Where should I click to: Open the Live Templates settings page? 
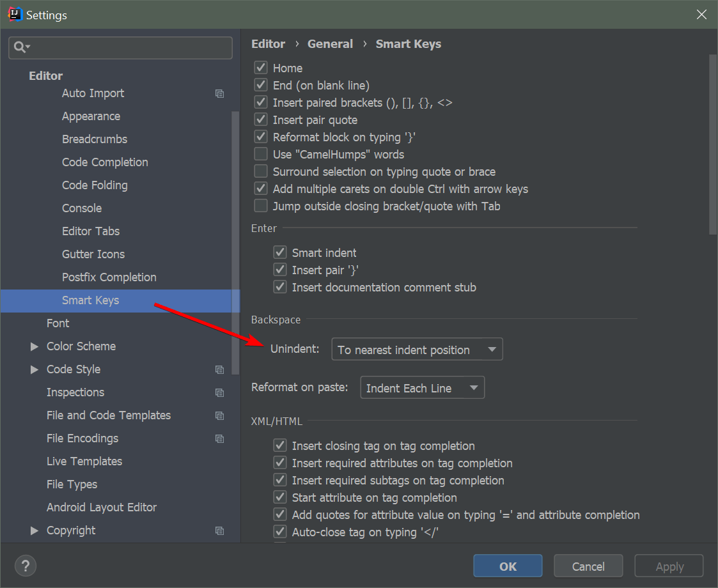84,461
